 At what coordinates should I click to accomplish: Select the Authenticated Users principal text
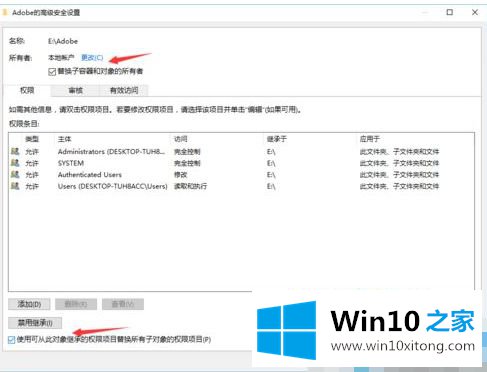(90, 175)
